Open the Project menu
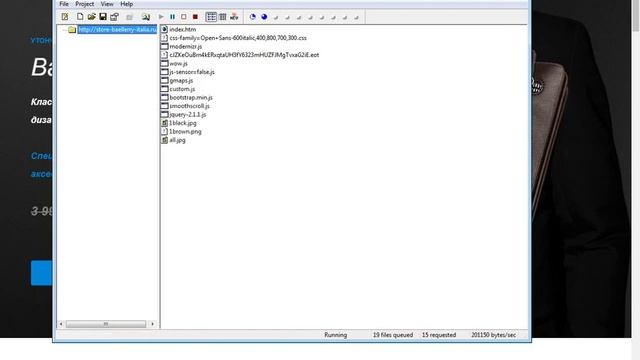The image size is (640, 360). pos(84,4)
